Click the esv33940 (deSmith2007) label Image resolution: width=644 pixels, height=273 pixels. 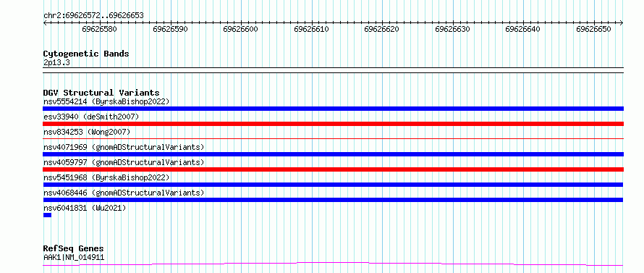[91, 117]
